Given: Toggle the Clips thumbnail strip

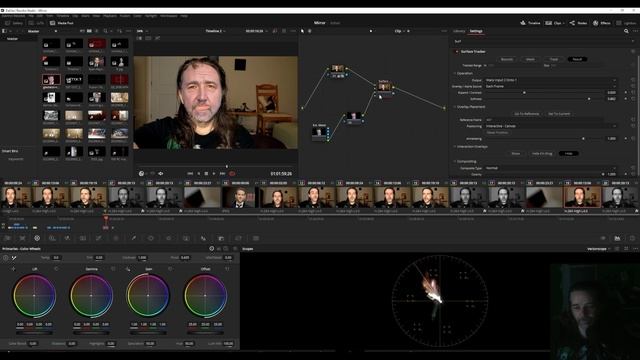Looking at the screenshot, I should [555, 23].
